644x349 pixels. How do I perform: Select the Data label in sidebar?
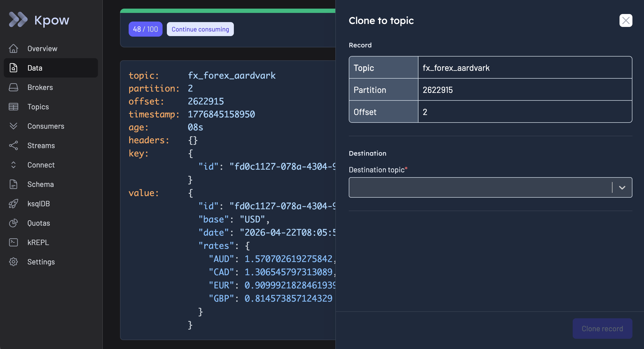coord(35,68)
